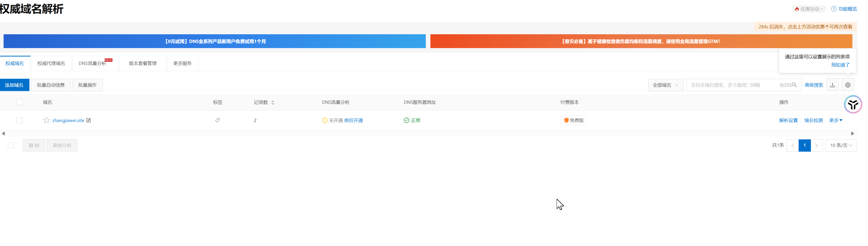Image resolution: width=868 pixels, height=246 pixels.
Task: Open the DNS流量分析 tab
Action: [92, 63]
